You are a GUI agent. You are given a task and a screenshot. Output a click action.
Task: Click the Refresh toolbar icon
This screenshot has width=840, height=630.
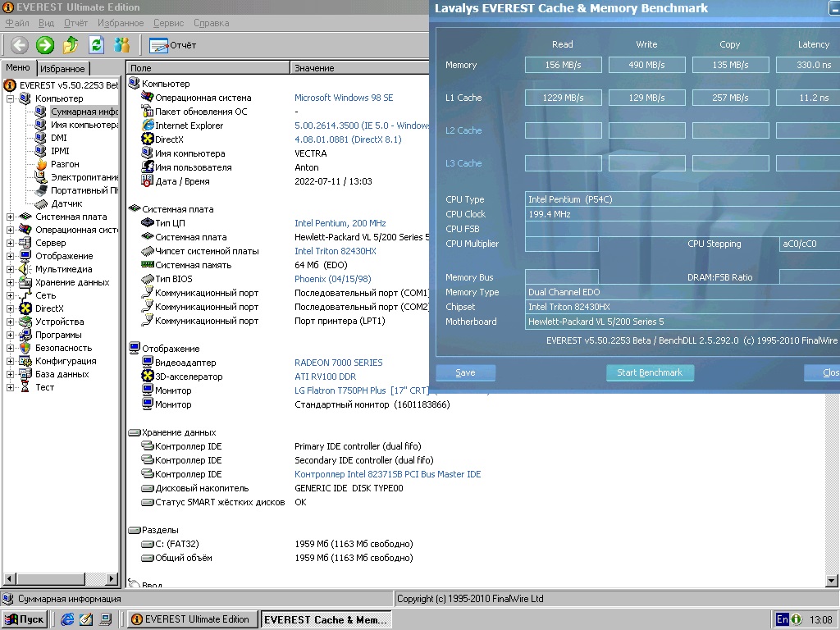click(96, 45)
